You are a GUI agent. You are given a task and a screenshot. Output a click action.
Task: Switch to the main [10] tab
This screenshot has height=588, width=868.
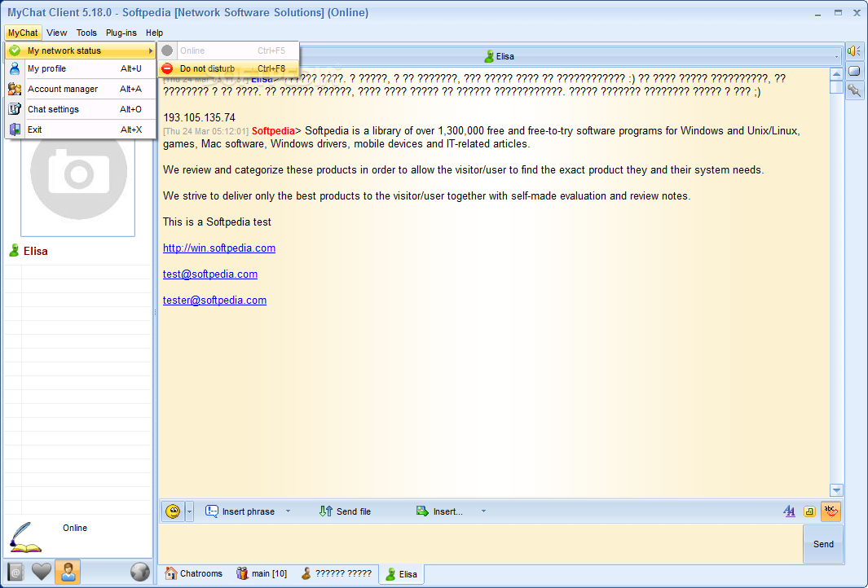(262, 573)
